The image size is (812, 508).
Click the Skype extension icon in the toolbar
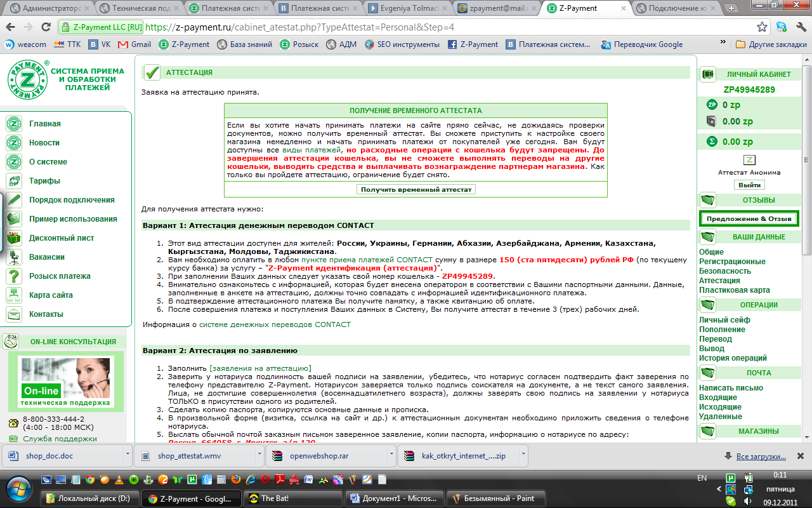[782, 27]
